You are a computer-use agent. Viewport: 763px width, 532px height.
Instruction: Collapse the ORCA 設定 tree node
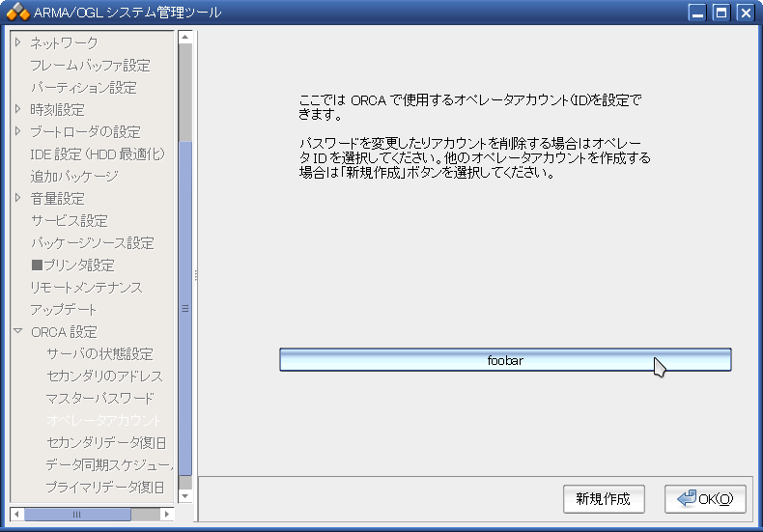click(17, 331)
